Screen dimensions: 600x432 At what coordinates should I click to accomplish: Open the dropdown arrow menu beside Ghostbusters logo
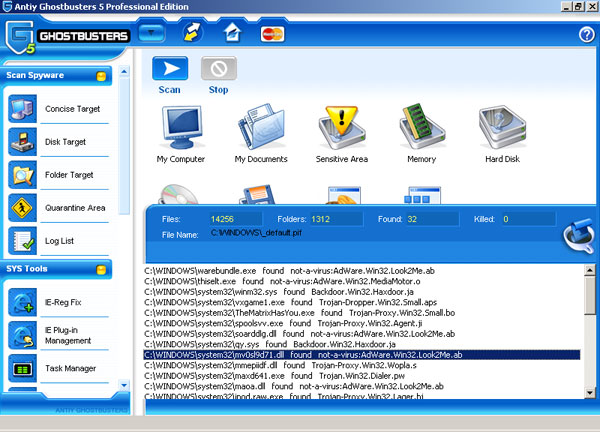[152, 33]
